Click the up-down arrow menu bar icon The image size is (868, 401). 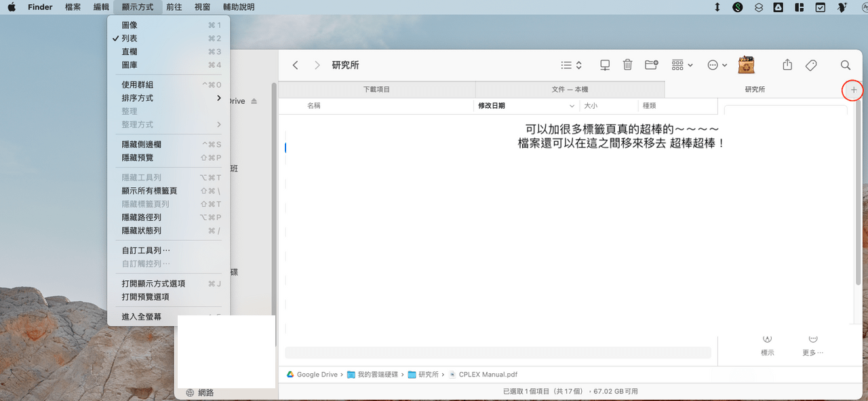coord(717,7)
